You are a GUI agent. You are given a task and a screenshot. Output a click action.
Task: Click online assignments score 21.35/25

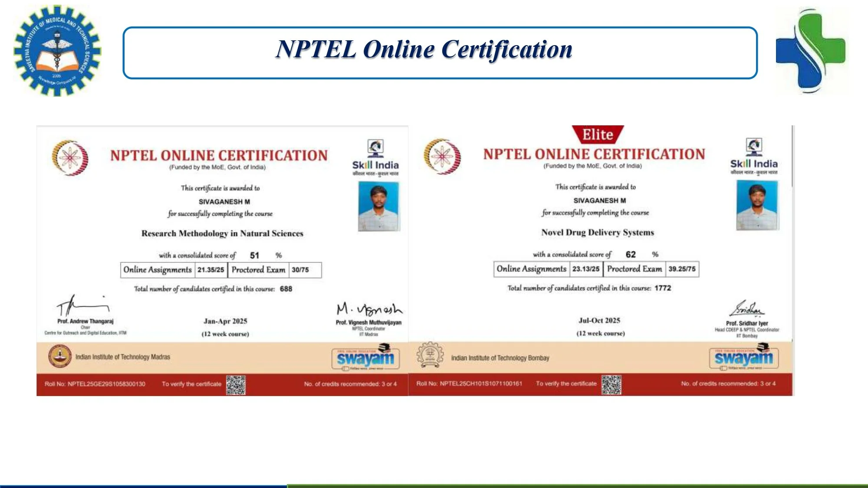(x=210, y=270)
